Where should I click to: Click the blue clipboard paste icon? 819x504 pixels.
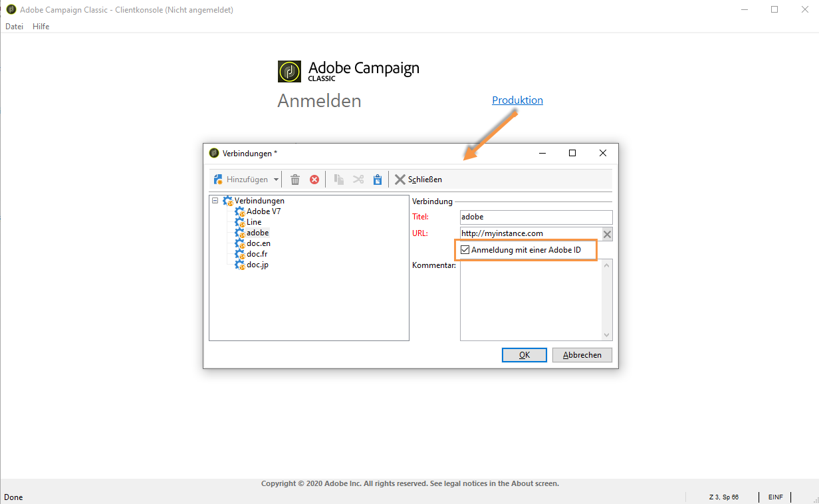click(x=378, y=180)
